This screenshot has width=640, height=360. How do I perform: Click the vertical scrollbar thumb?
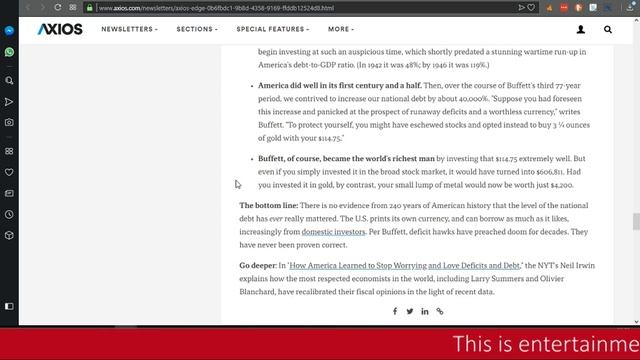(x=636, y=222)
